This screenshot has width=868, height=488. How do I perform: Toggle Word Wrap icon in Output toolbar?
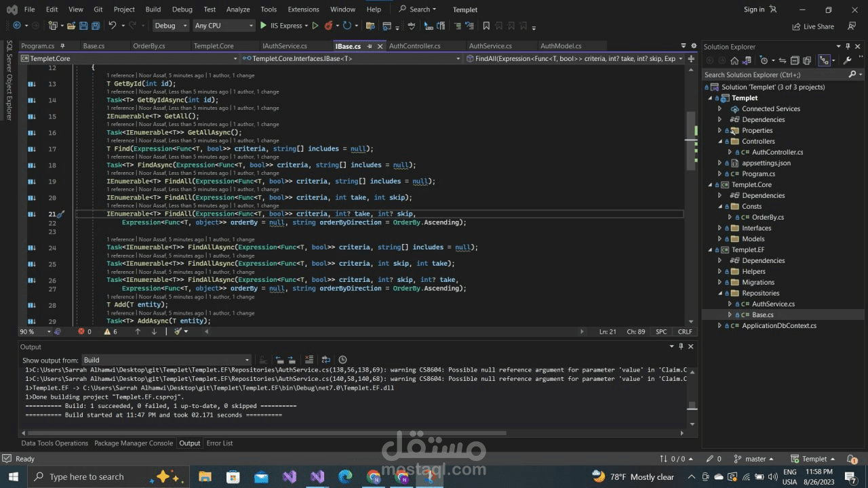325,360
